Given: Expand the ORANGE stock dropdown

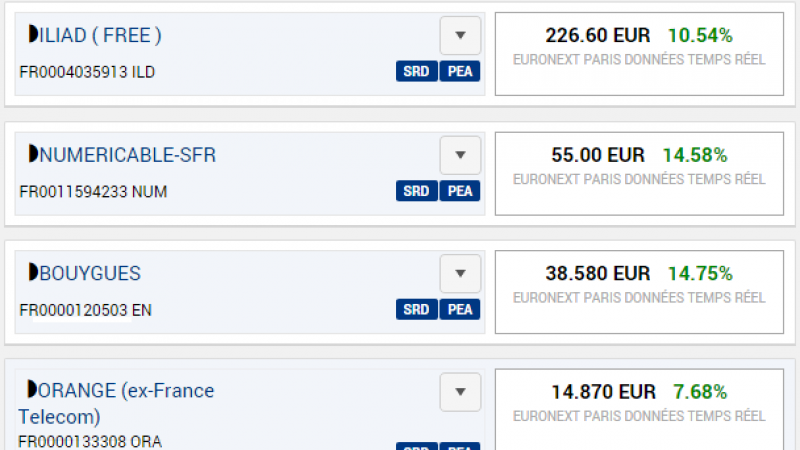Looking at the screenshot, I should click(x=460, y=391).
